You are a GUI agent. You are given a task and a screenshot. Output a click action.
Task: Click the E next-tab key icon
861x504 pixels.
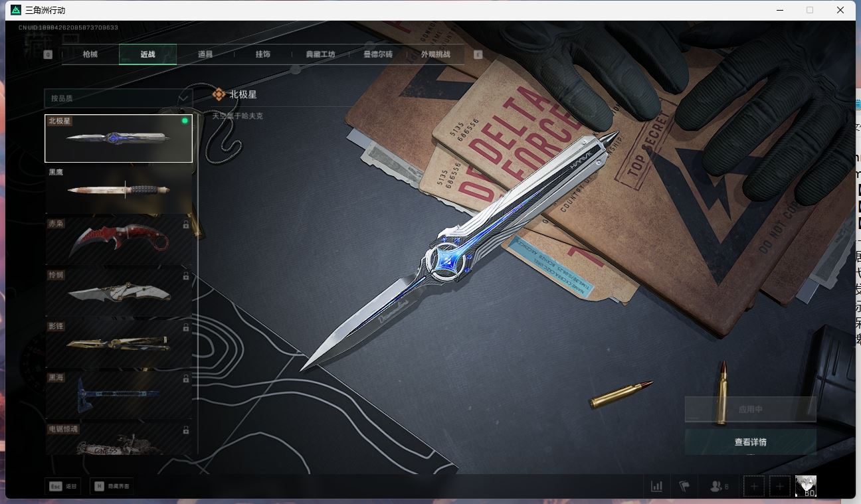[x=478, y=55]
